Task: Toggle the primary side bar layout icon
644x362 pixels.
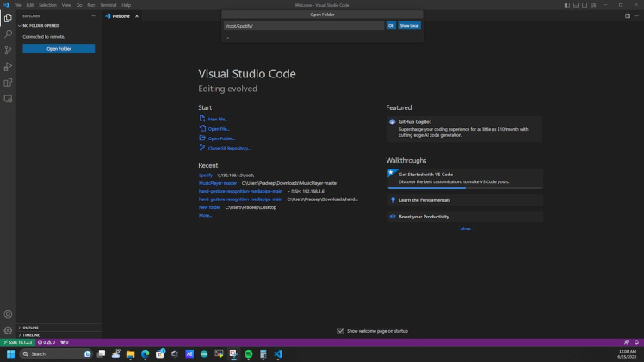Action: (567, 5)
